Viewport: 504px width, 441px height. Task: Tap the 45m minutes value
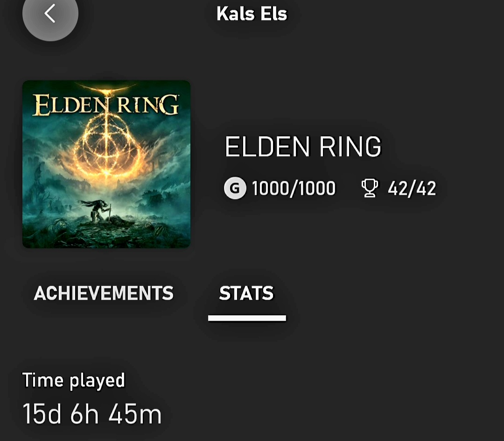tap(135, 413)
